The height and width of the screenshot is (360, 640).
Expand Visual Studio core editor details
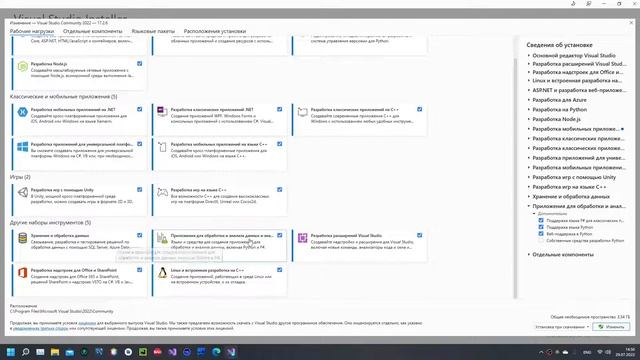pyautogui.click(x=529, y=56)
